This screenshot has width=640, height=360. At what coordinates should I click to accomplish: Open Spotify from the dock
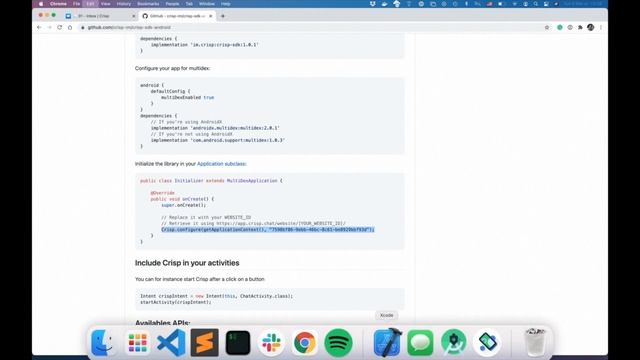338,342
